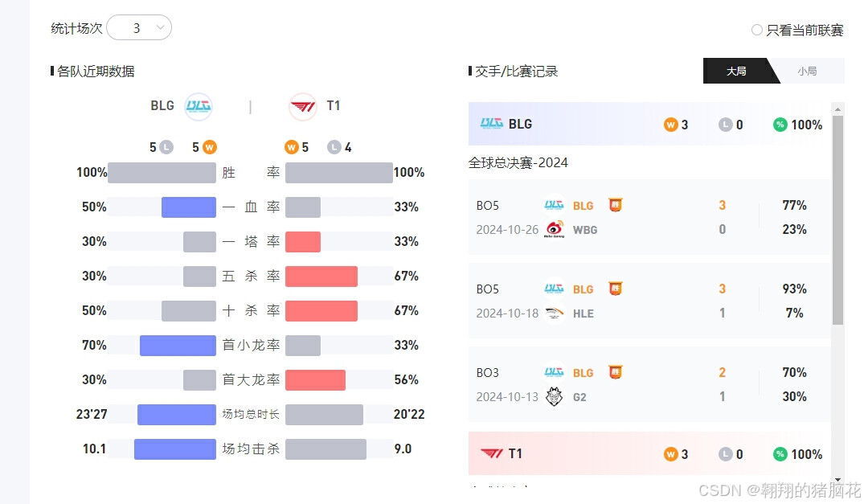Click the BLG team logo in recent data
This screenshot has height=504, width=864.
coord(198,106)
